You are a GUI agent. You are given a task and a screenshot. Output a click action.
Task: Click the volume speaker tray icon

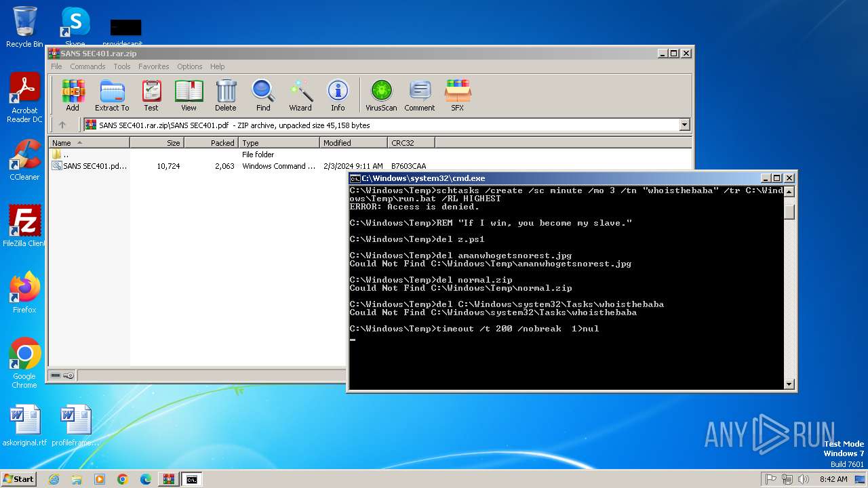[804, 479]
